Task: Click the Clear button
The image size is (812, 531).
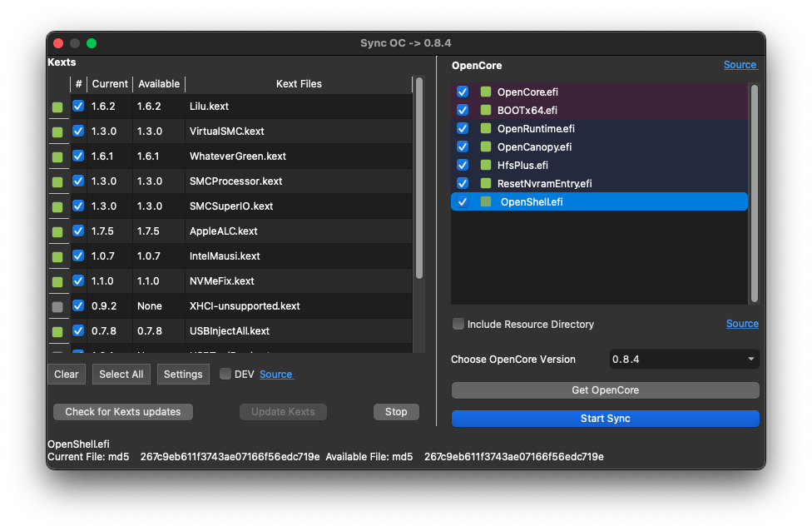Action: click(x=67, y=374)
